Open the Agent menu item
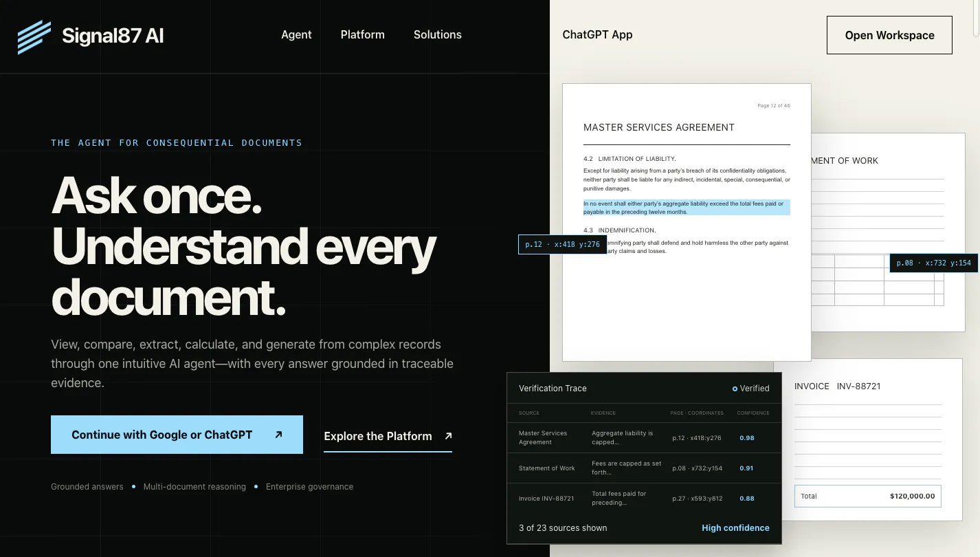This screenshot has height=557, width=980. click(296, 34)
